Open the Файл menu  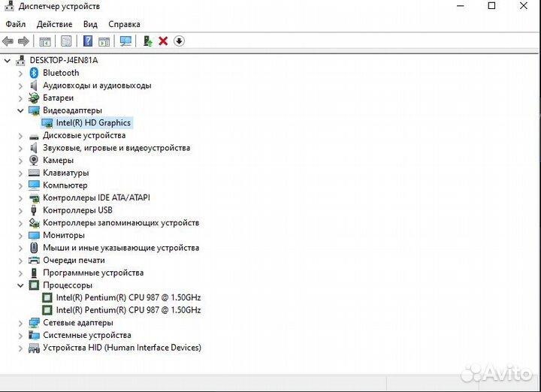pyautogui.click(x=16, y=24)
